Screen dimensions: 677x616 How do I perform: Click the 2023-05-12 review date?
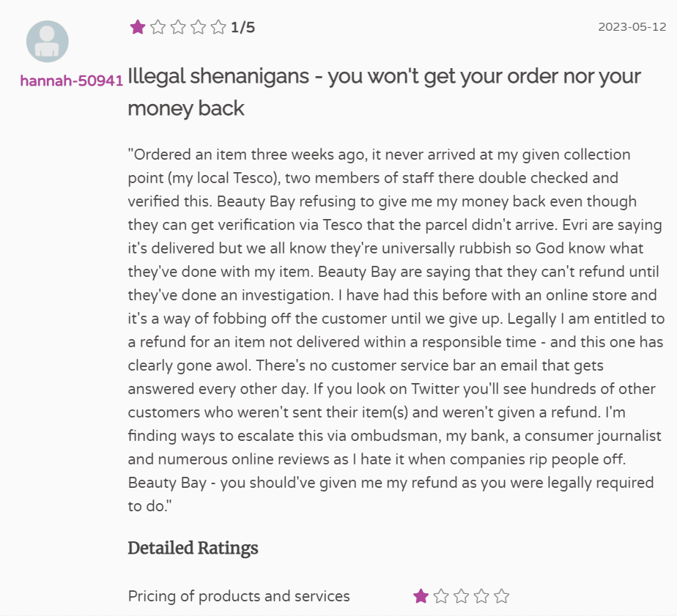tap(632, 27)
